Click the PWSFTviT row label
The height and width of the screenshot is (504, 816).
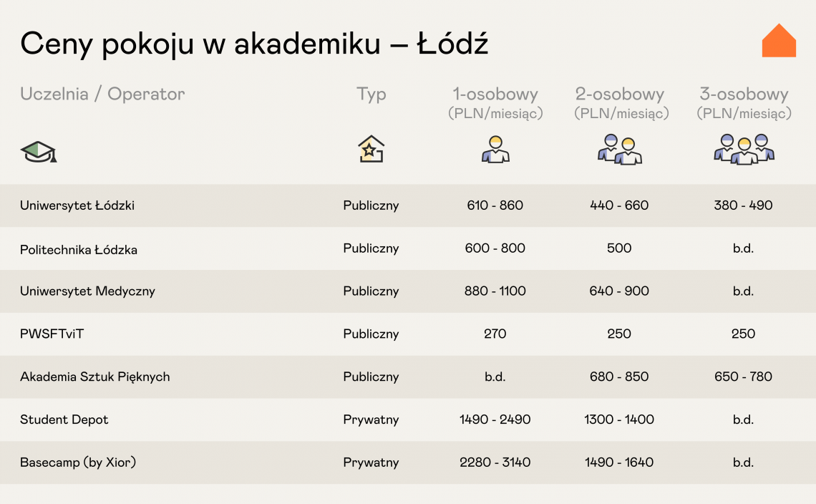tap(52, 334)
